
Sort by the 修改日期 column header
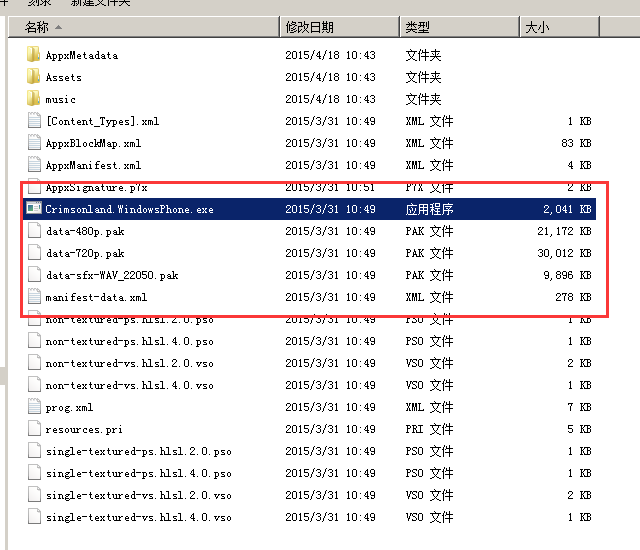pyautogui.click(x=340, y=27)
